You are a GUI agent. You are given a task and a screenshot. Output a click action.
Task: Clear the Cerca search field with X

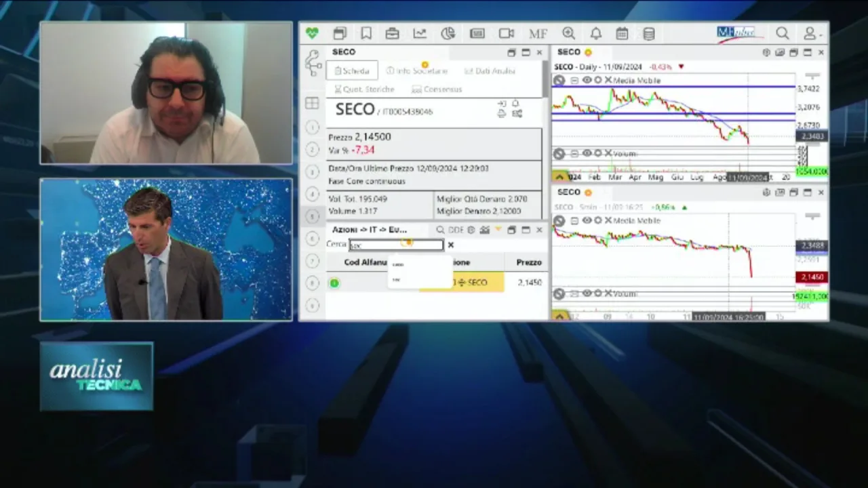point(450,245)
